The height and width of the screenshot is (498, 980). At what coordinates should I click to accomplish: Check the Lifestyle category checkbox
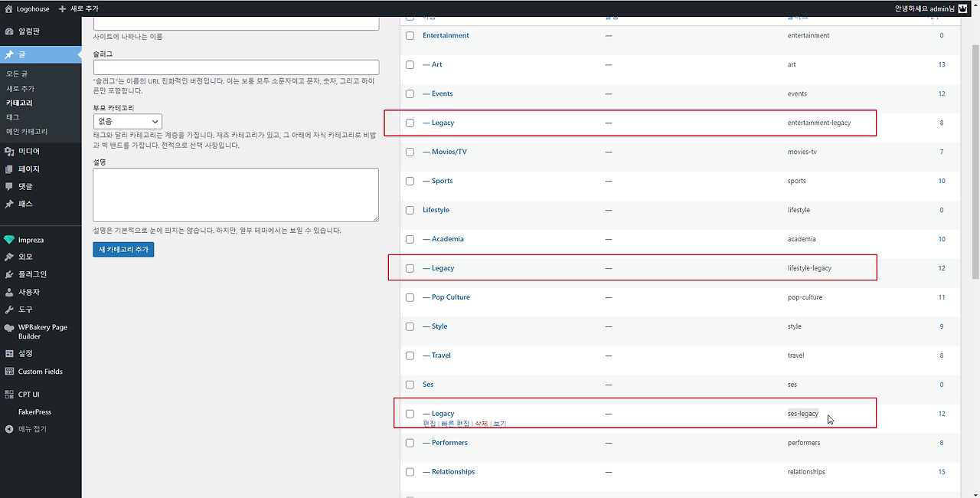click(410, 210)
